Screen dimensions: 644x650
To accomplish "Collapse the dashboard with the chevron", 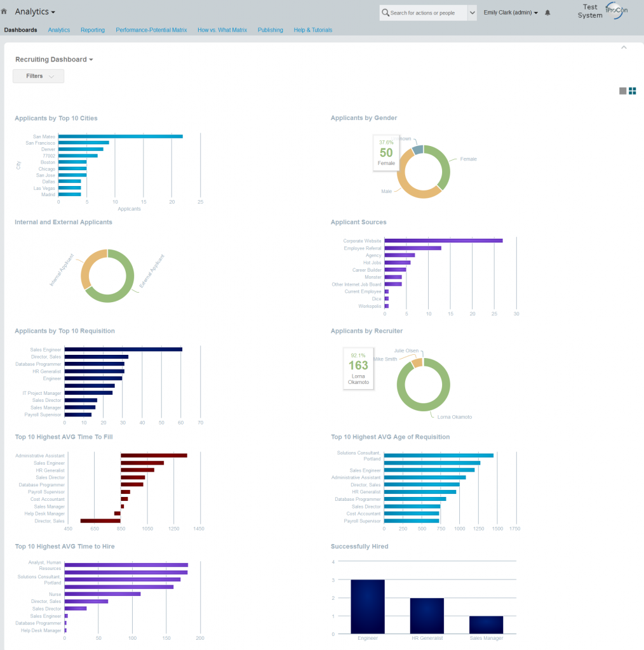I will 624,47.
